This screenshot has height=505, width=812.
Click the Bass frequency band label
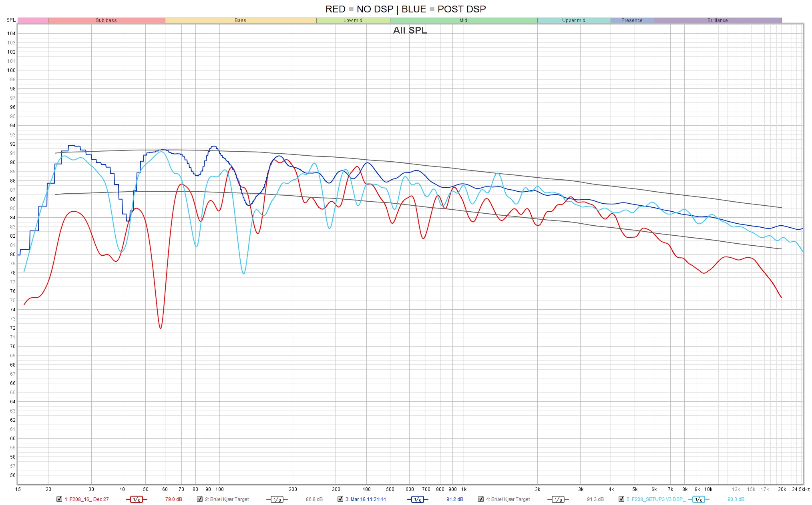[x=240, y=20]
